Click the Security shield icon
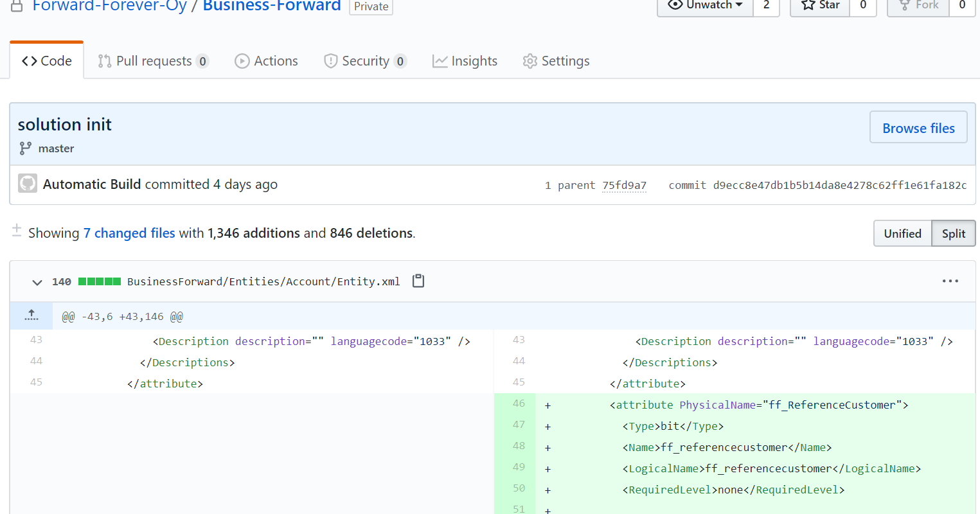The height and width of the screenshot is (514, 980). (x=330, y=61)
